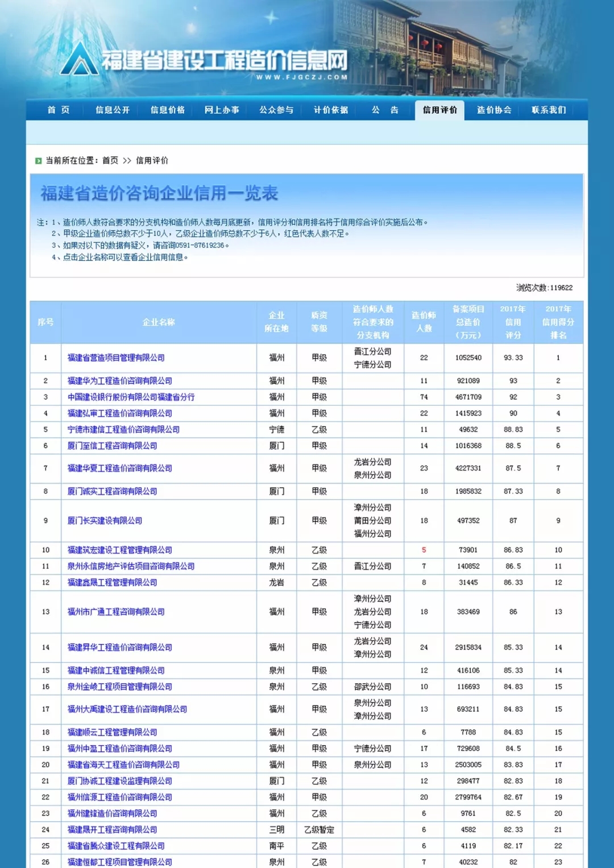The width and height of the screenshot is (614, 868).
Task: Open 中国建设银行股份有限公司福建省分行 link
Action: point(131,397)
